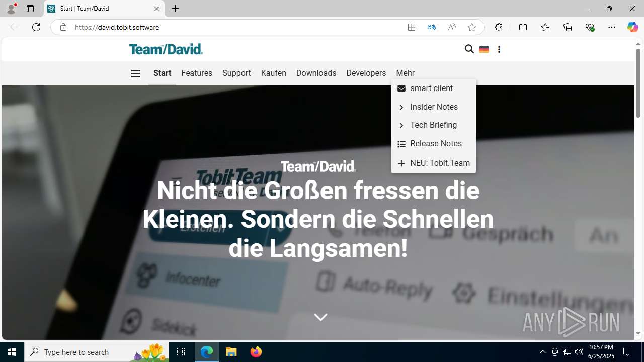Open the Developers navigation item
This screenshot has height=362, width=644.
pyautogui.click(x=366, y=73)
